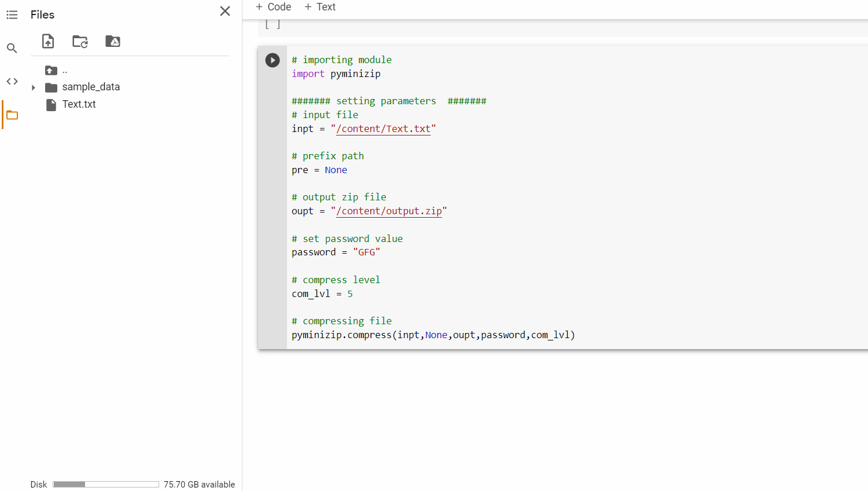Click the sample_data folder icon
Screen dimensions: 868x491
coord(50,86)
